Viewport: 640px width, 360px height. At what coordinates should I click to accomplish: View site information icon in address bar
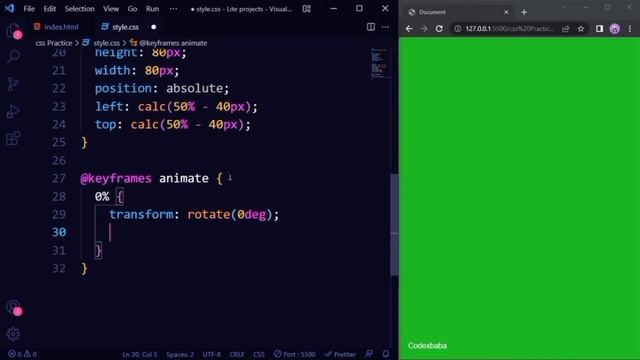[458, 29]
